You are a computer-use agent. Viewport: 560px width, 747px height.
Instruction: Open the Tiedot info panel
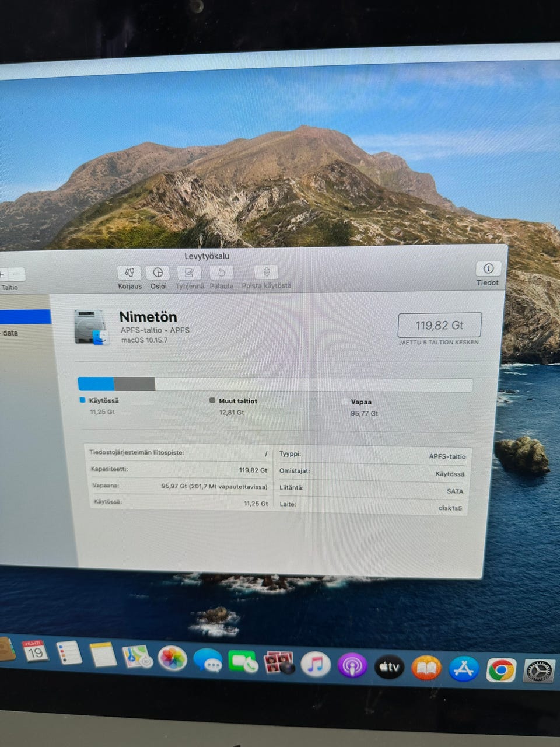tap(488, 268)
